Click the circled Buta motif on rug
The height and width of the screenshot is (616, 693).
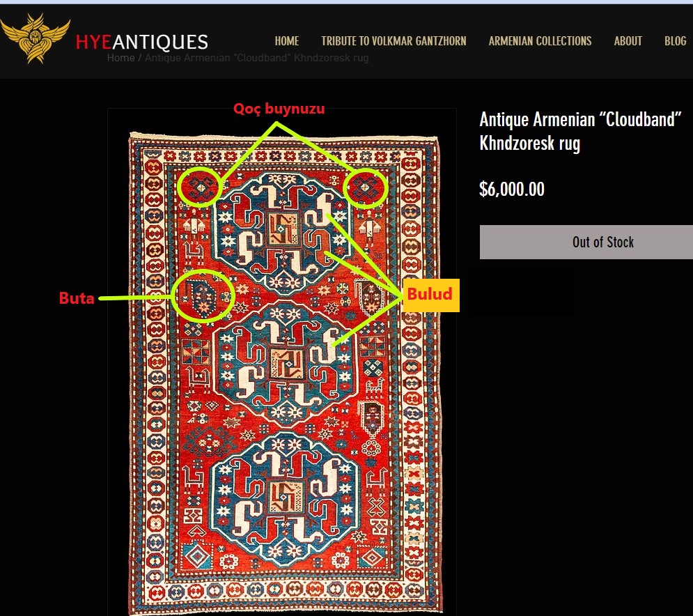203,296
